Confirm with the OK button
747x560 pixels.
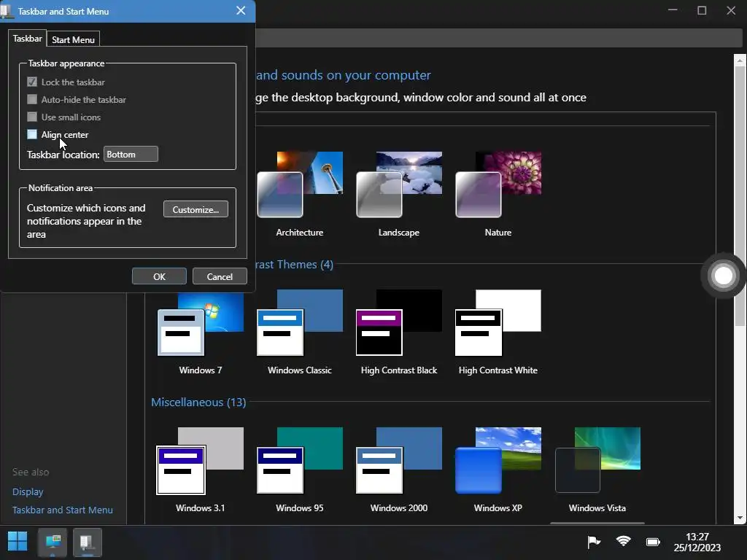(159, 276)
